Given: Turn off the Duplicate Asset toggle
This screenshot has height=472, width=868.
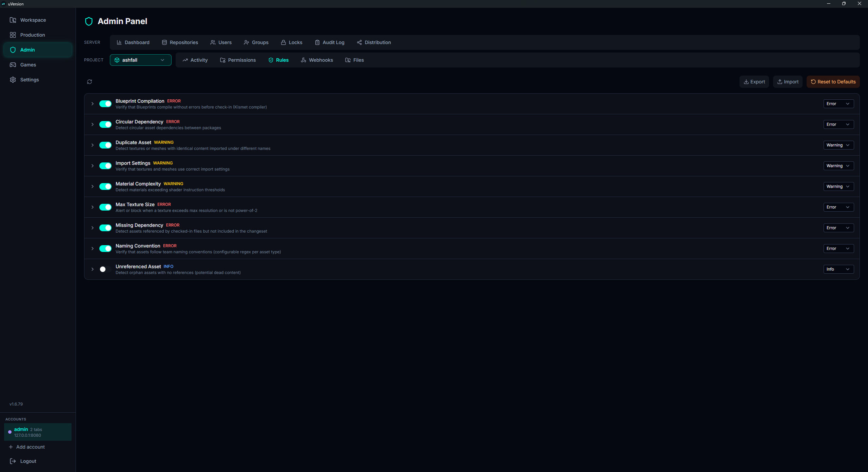Looking at the screenshot, I should 105,145.
